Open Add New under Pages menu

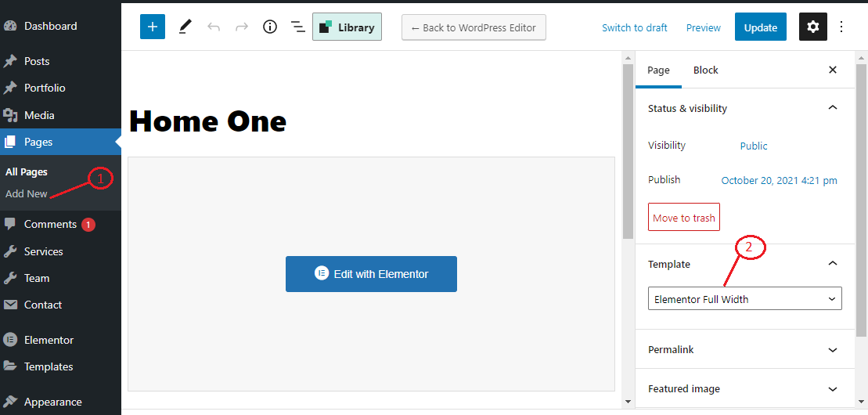click(x=27, y=193)
